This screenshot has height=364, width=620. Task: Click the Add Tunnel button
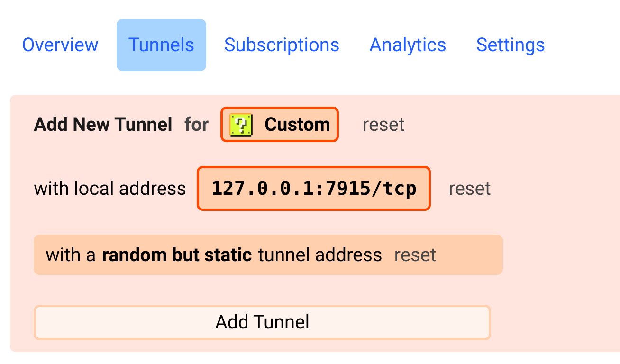(262, 322)
